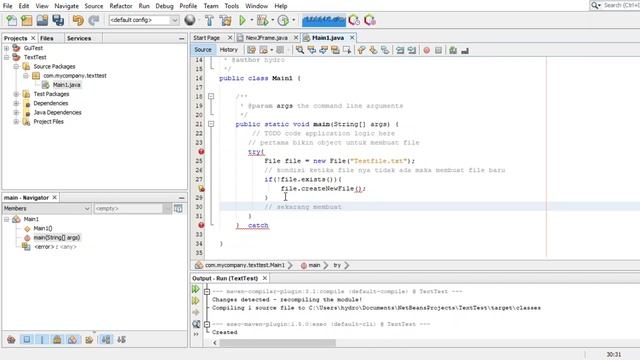Click the last profiler icon in main toolbar

(x=370, y=20)
